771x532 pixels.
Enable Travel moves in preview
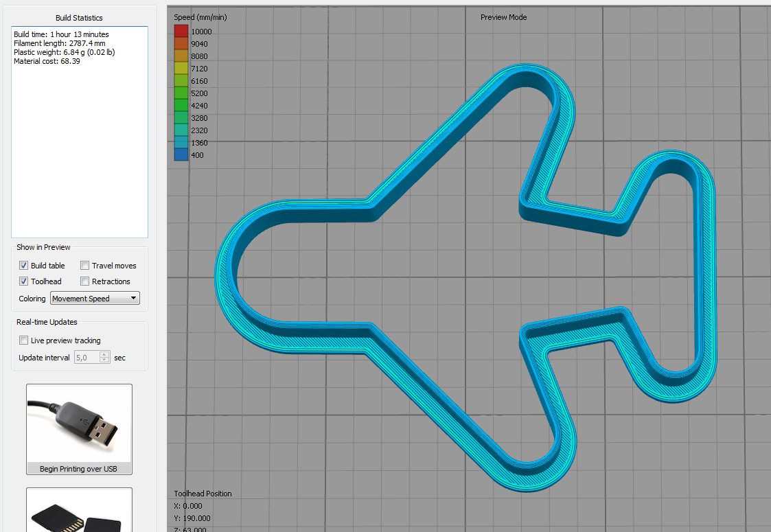click(x=85, y=266)
